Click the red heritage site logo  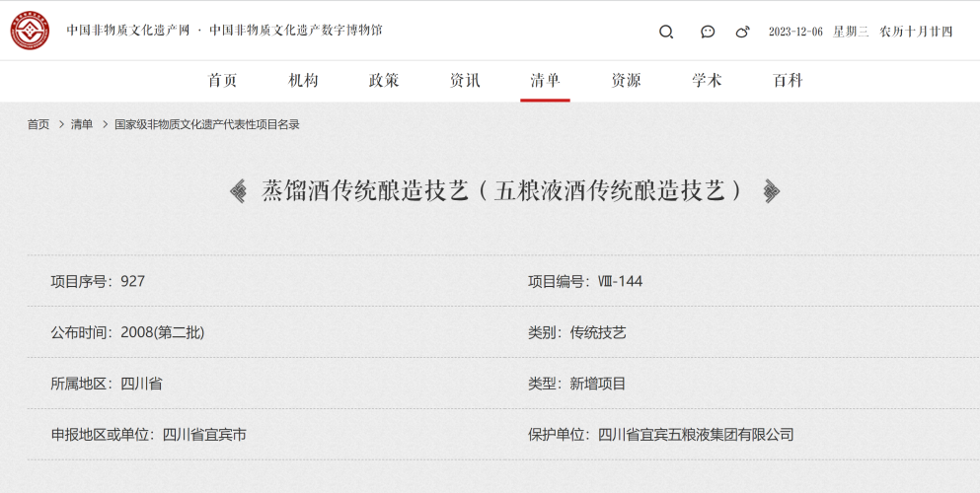(30, 31)
